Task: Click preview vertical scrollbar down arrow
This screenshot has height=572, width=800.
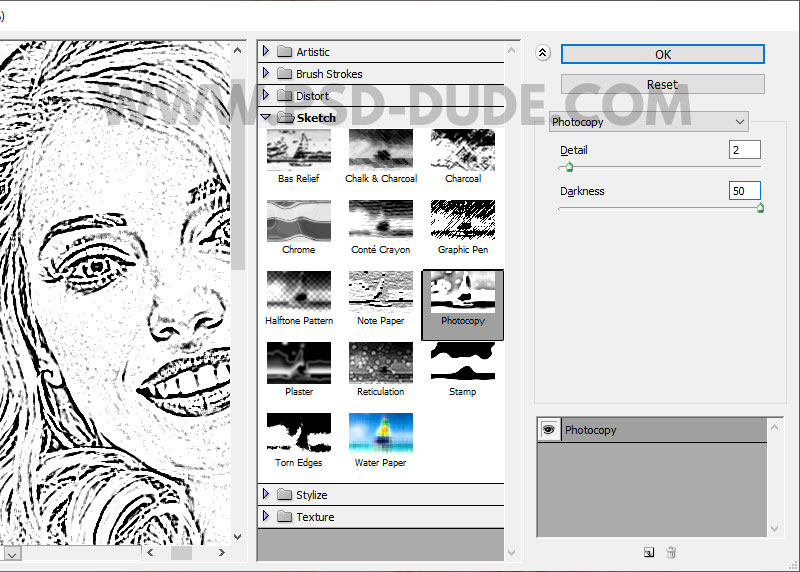Action: coord(237,537)
